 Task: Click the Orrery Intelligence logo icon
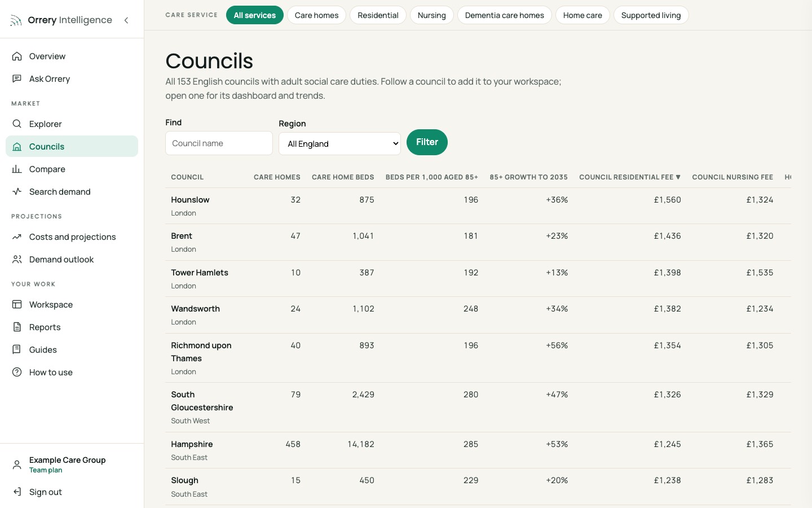(x=16, y=21)
